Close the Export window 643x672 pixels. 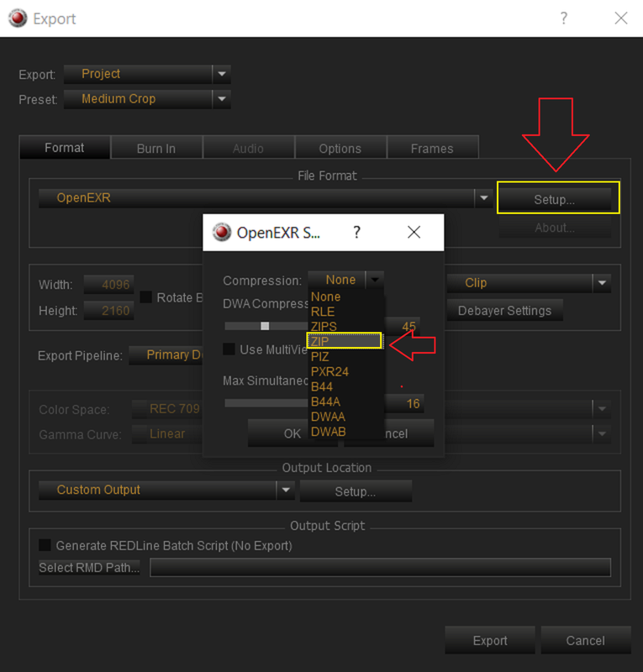(x=620, y=18)
